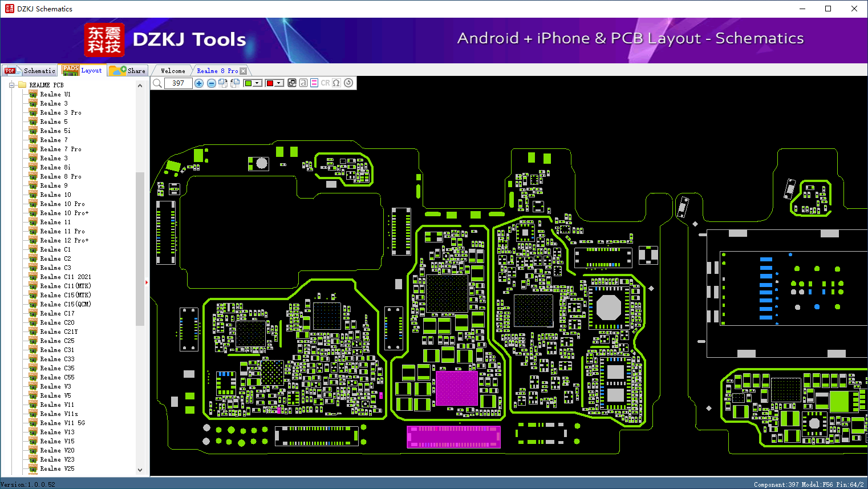The image size is (868, 489).
Task: Click the Version:1.0.0.52 status text
Action: tap(28, 484)
